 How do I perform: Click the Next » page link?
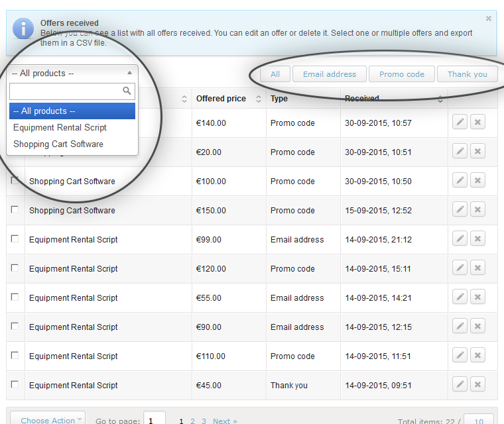pyautogui.click(x=225, y=421)
